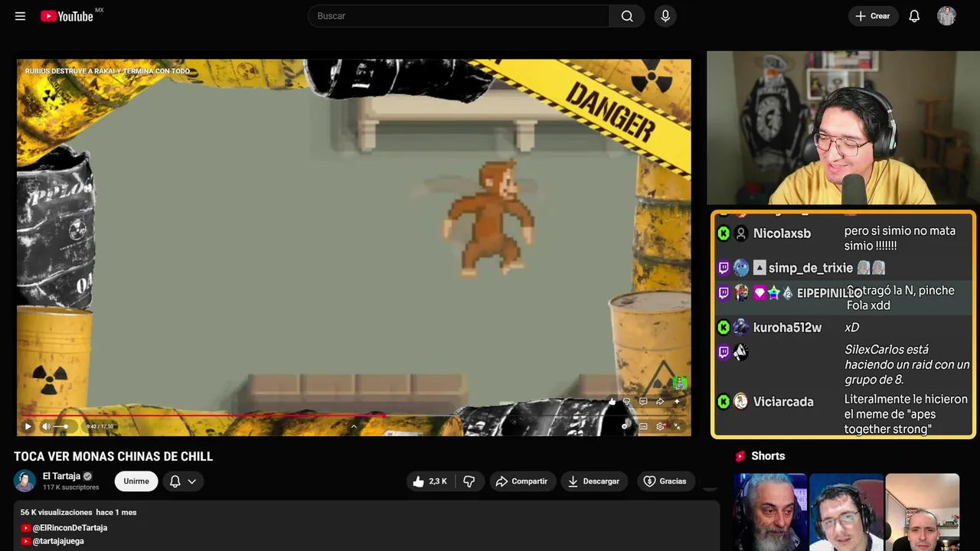The height and width of the screenshot is (551, 980).
Task: Click the Viciarcada chat username
Action: [783, 402]
